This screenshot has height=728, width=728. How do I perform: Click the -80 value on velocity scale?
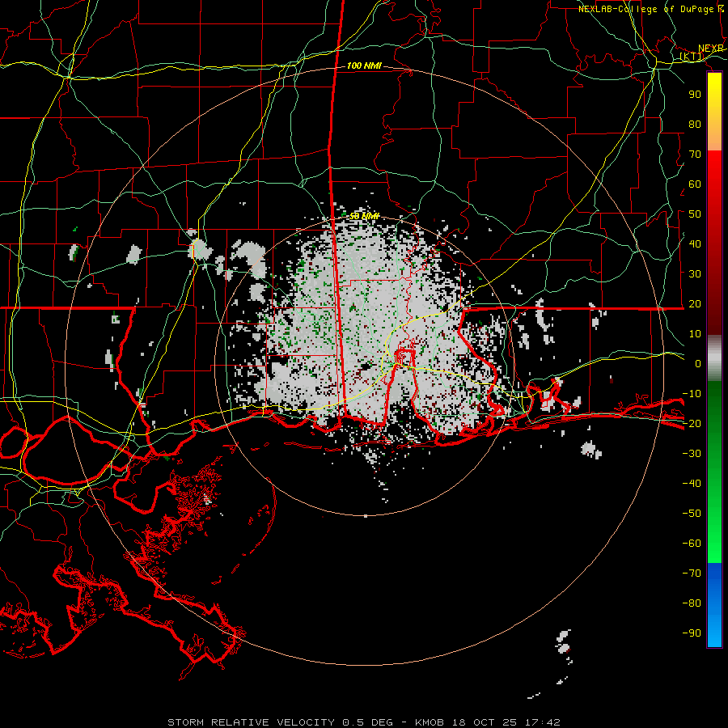click(x=692, y=603)
